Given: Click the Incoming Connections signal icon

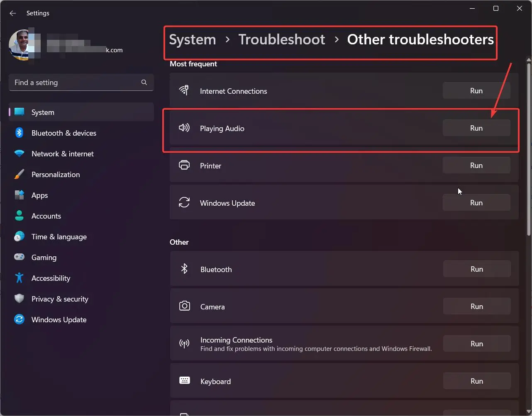Looking at the screenshot, I should (x=184, y=343).
